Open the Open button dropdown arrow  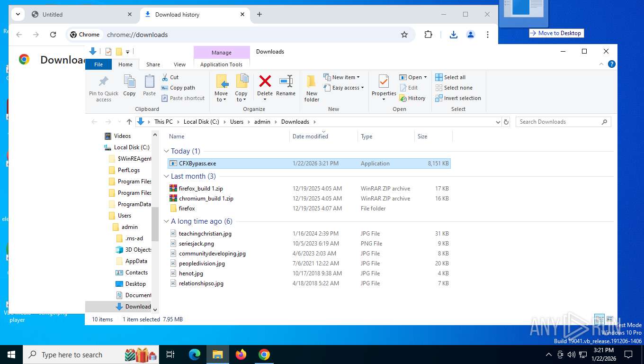coord(425,77)
